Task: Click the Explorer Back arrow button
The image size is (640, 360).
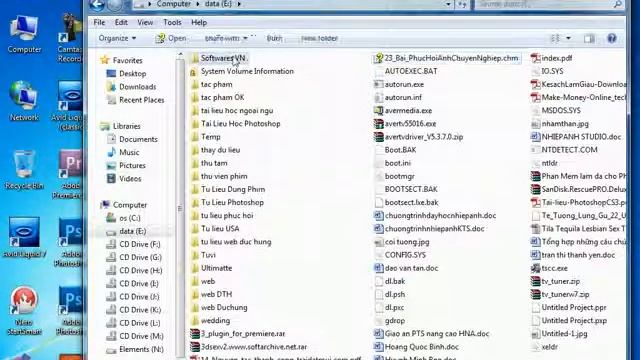Action: [97, 4]
